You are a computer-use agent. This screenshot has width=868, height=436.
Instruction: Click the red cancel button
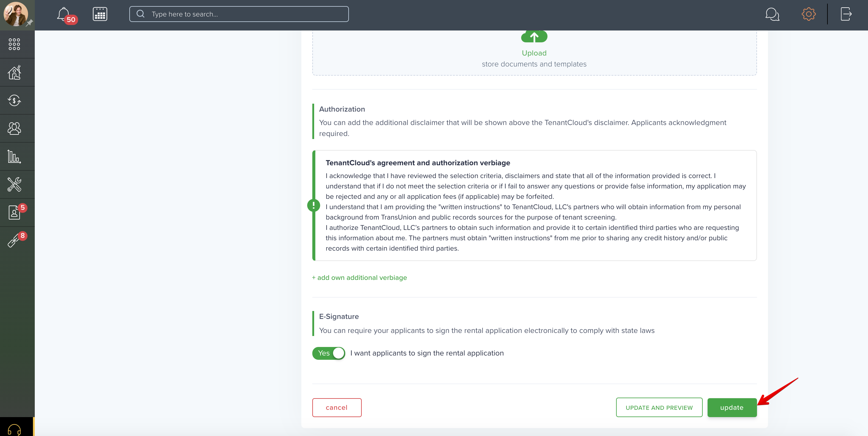click(337, 408)
